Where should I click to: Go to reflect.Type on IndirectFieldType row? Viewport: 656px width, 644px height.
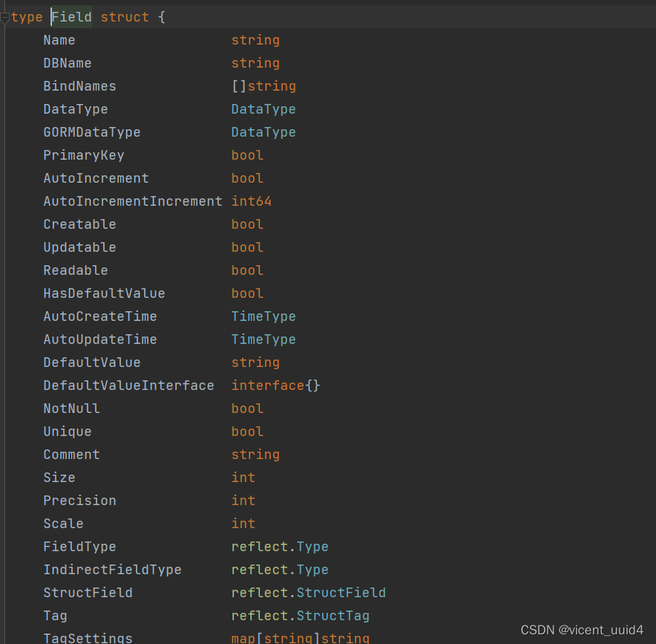coord(280,569)
